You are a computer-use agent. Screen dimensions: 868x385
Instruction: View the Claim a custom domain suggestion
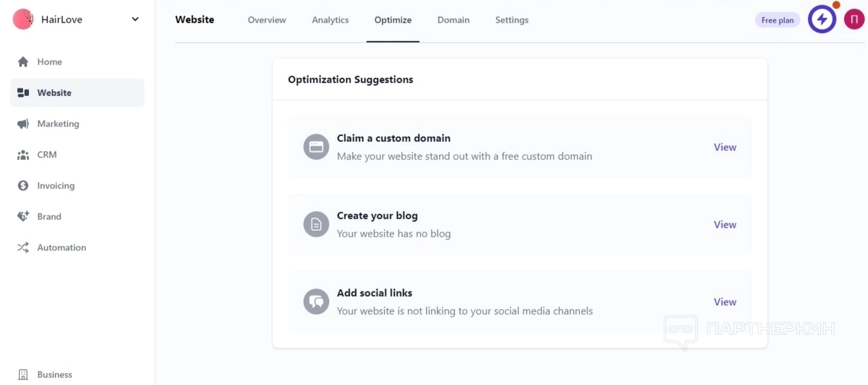725,147
